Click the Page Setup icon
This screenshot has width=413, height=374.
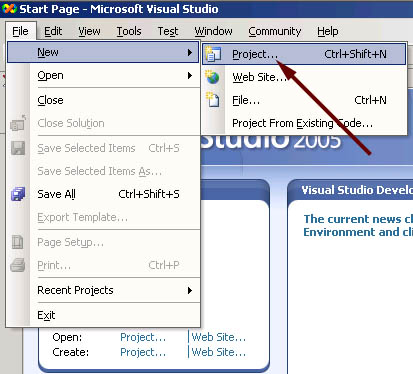(x=17, y=242)
